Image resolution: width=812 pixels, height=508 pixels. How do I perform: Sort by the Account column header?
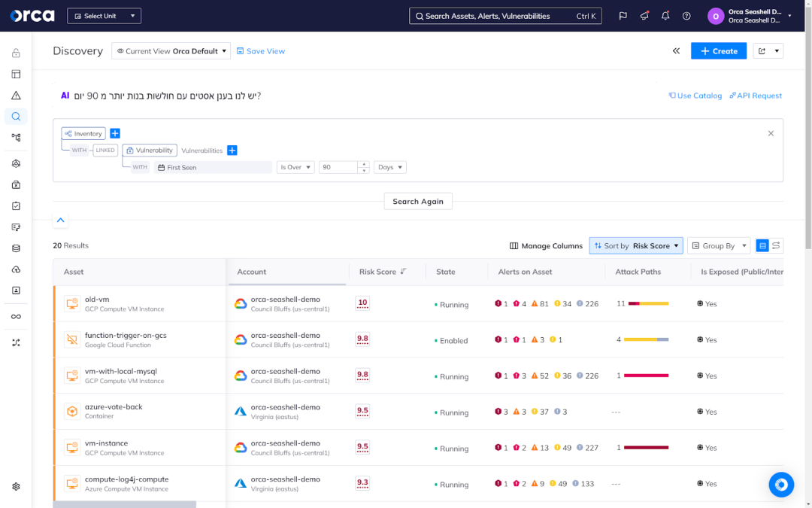pos(252,272)
